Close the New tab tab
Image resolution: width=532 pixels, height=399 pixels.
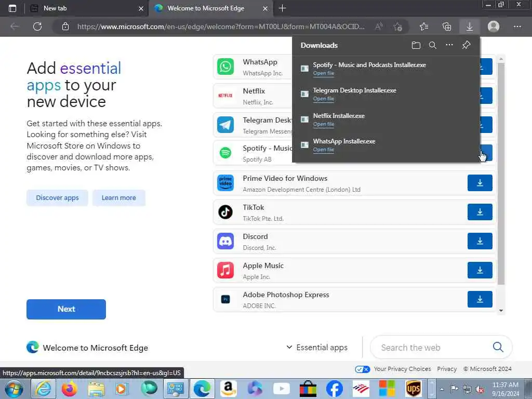tap(141, 9)
